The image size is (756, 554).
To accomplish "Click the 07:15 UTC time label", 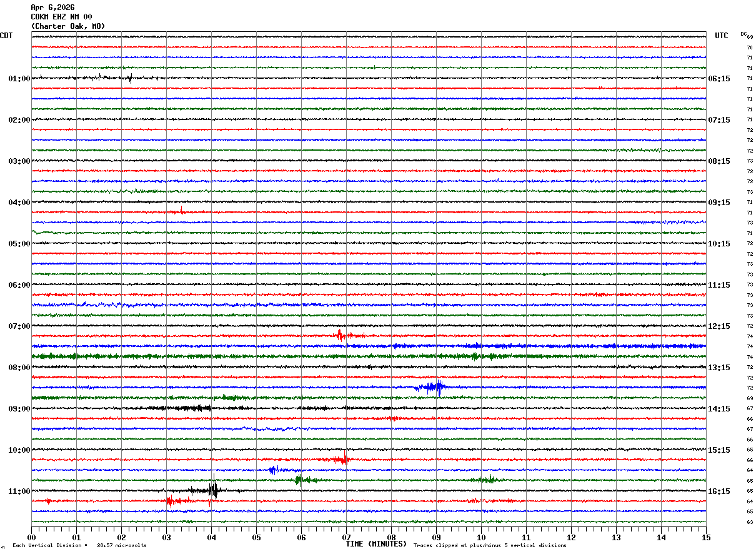I will pos(719,120).
